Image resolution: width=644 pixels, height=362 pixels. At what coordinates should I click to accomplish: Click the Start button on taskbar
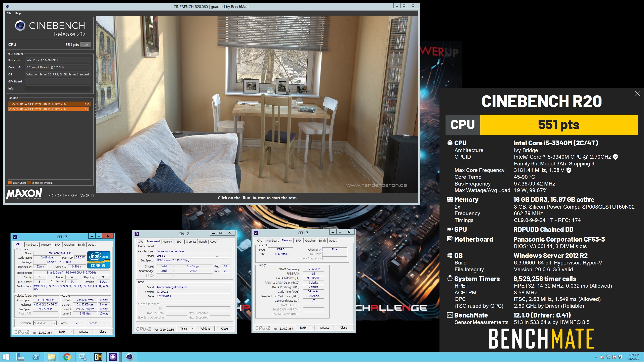pyautogui.click(x=6, y=357)
